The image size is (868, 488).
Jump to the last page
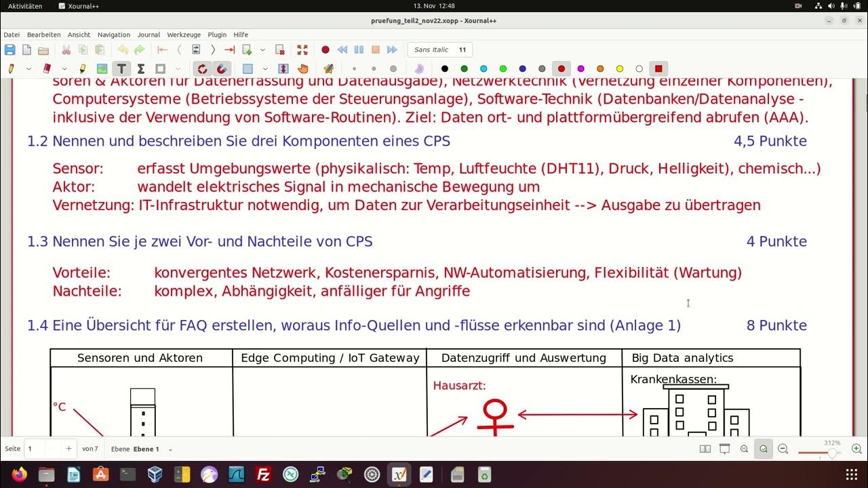[229, 49]
